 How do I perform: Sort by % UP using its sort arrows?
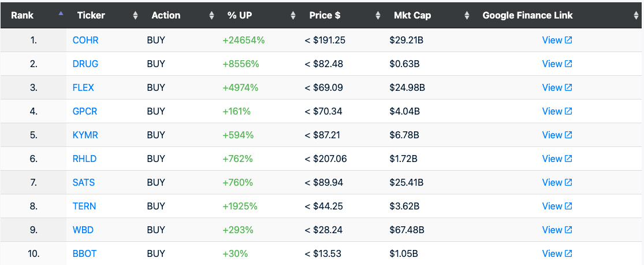pos(293,16)
